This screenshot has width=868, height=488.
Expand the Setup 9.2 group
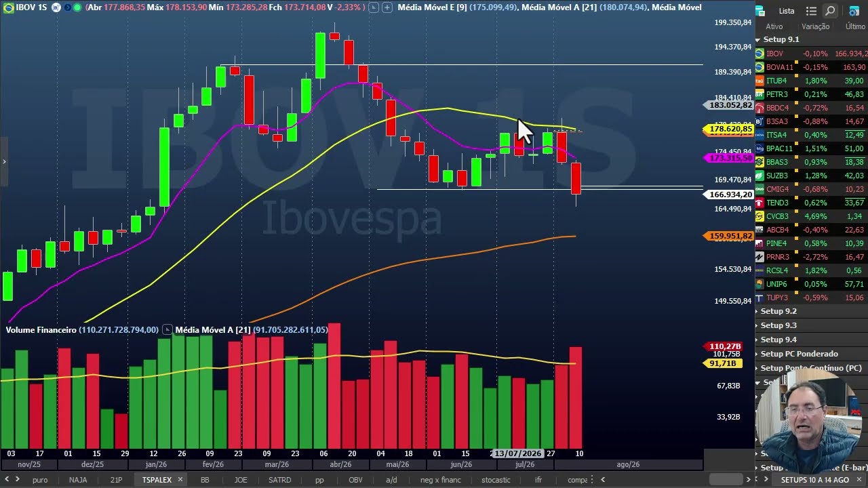757,311
